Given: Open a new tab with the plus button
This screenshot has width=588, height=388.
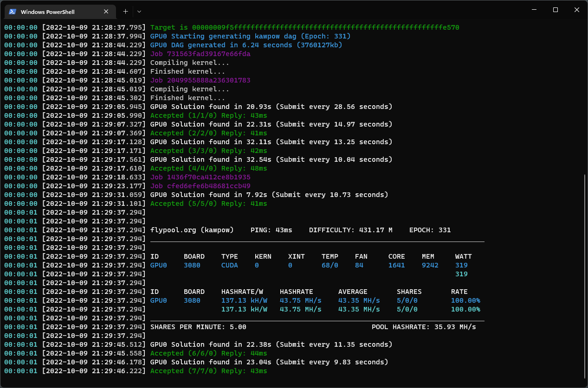Looking at the screenshot, I should coord(125,11).
